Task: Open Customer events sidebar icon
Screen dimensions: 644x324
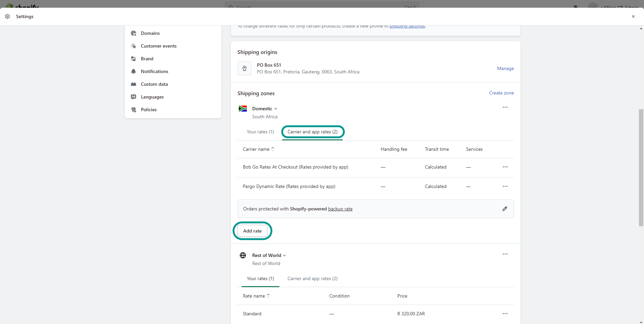Action: point(133,46)
